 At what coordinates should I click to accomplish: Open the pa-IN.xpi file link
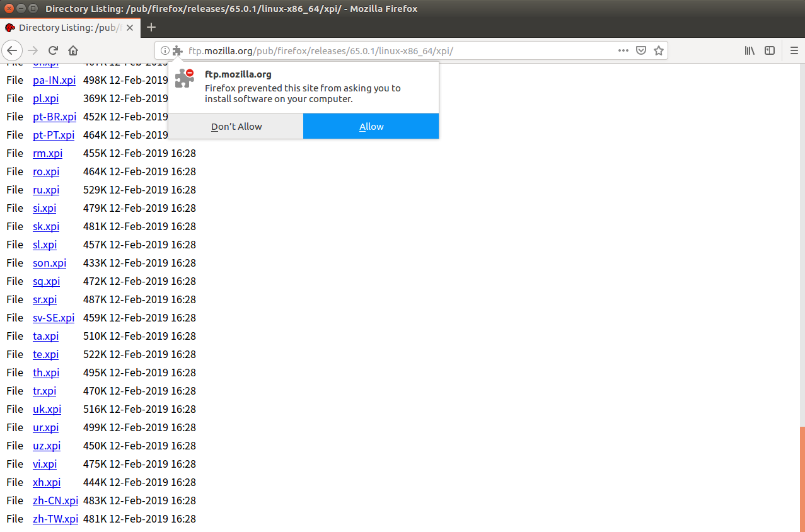point(54,80)
